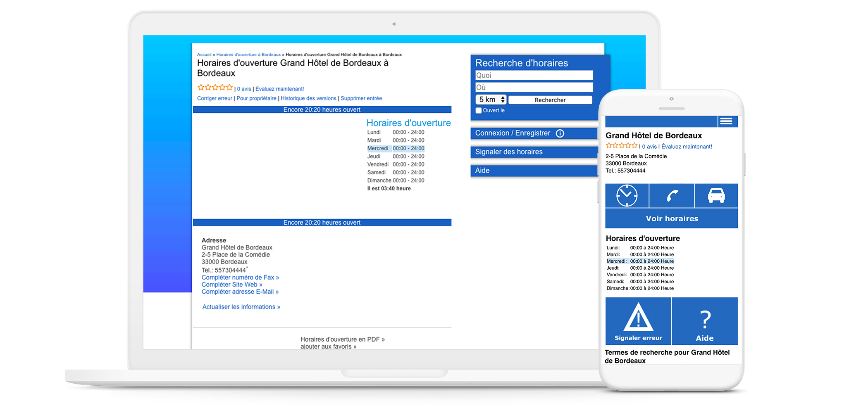This screenshot has width=868, height=413.
Task: Click the info icon beside Connexion / Enregistrer
Action: pyautogui.click(x=560, y=133)
